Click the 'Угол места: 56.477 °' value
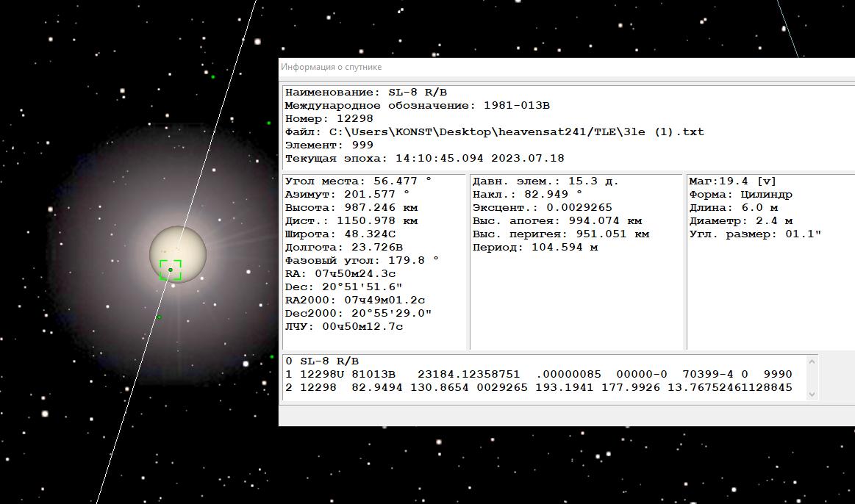 [x=358, y=181]
